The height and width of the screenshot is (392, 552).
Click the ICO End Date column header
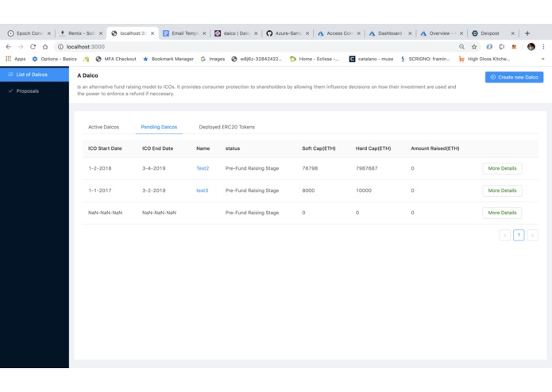(x=158, y=148)
